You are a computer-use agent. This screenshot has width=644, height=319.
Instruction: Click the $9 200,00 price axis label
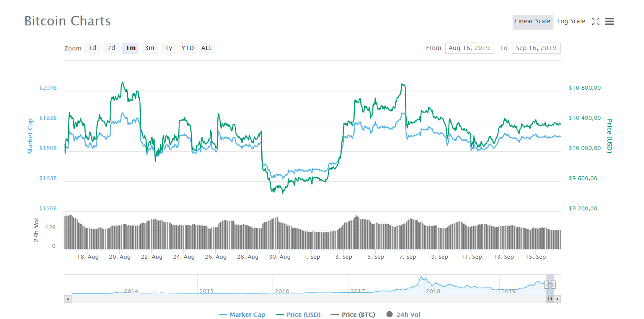click(583, 209)
